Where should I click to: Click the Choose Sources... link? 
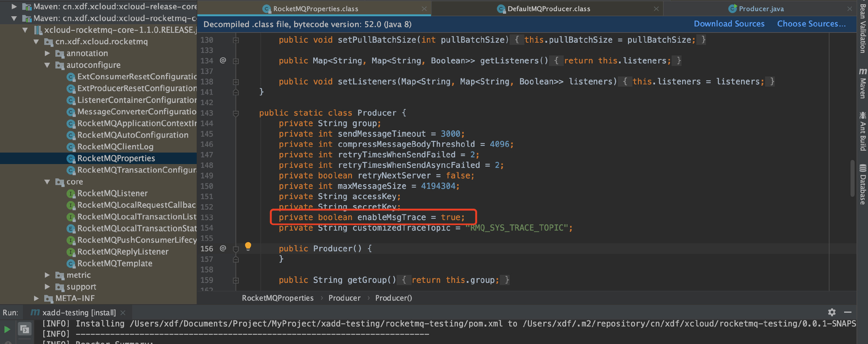tap(811, 24)
